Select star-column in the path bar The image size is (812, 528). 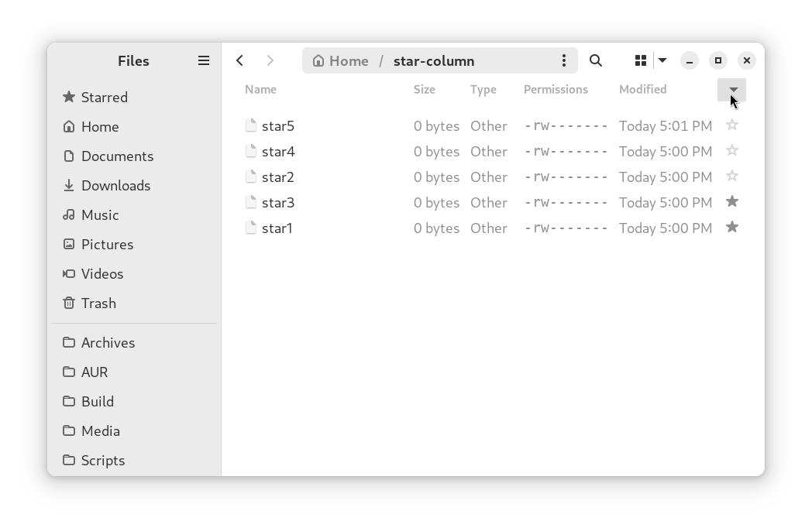pyautogui.click(x=434, y=61)
